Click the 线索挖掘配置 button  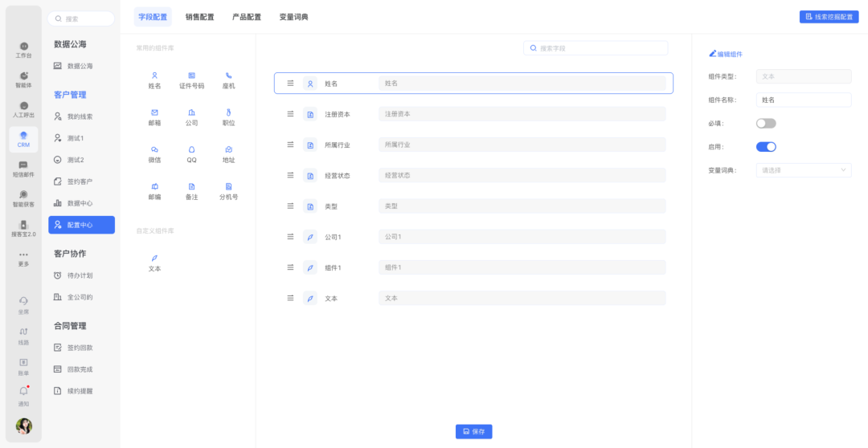click(829, 17)
